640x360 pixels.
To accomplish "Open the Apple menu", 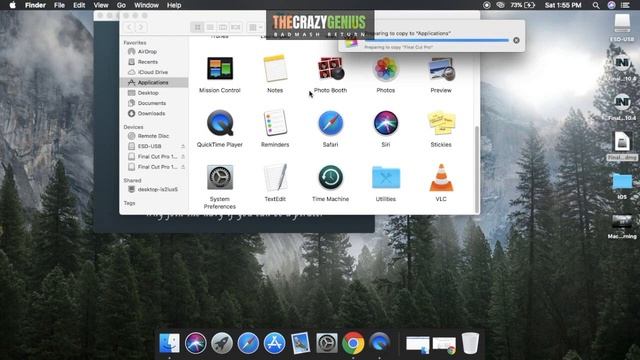I will pos(12,5).
